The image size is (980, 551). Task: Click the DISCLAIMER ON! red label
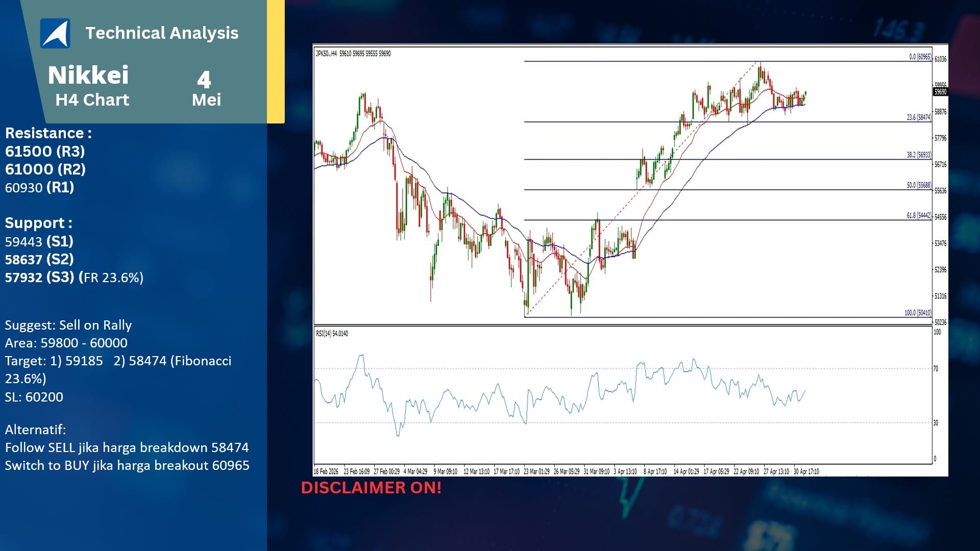[371, 488]
